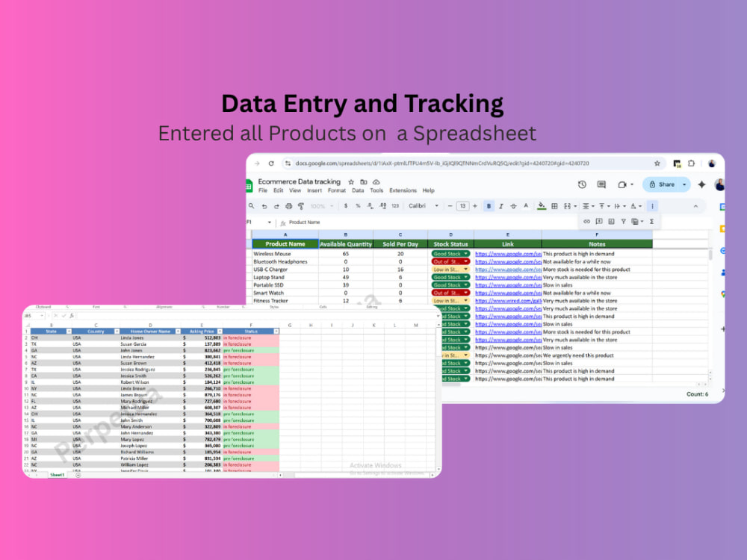Insert a chart from the overflow toolbar
The height and width of the screenshot is (560, 747).
pos(611,222)
